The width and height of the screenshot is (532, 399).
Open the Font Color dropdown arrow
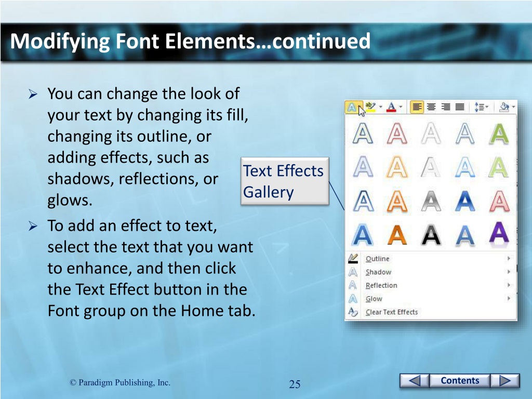tap(401, 107)
